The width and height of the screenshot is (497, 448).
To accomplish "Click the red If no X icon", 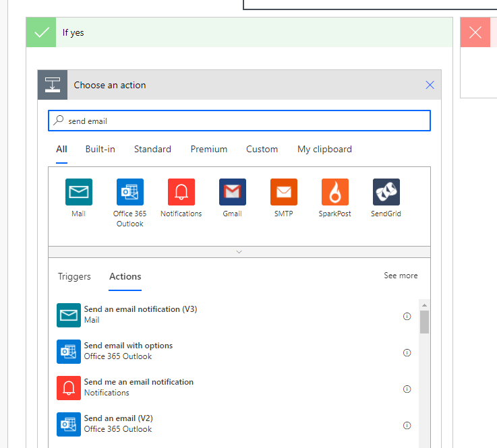I will coord(475,32).
